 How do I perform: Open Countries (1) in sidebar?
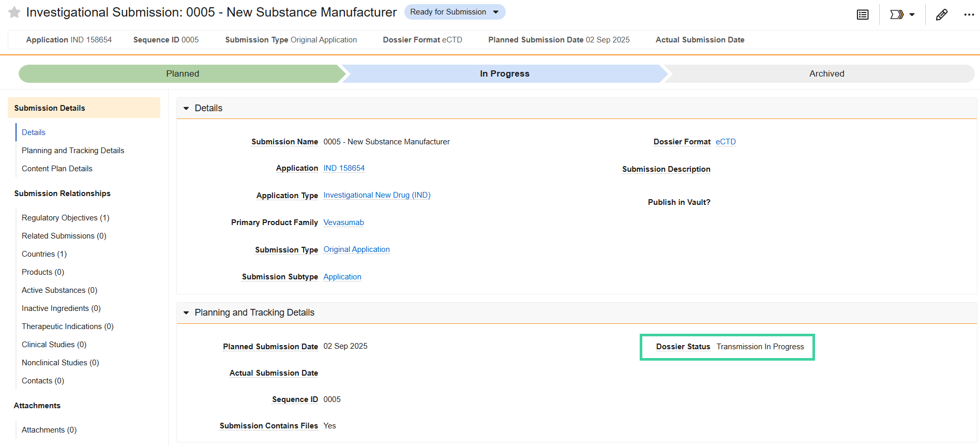(x=44, y=254)
